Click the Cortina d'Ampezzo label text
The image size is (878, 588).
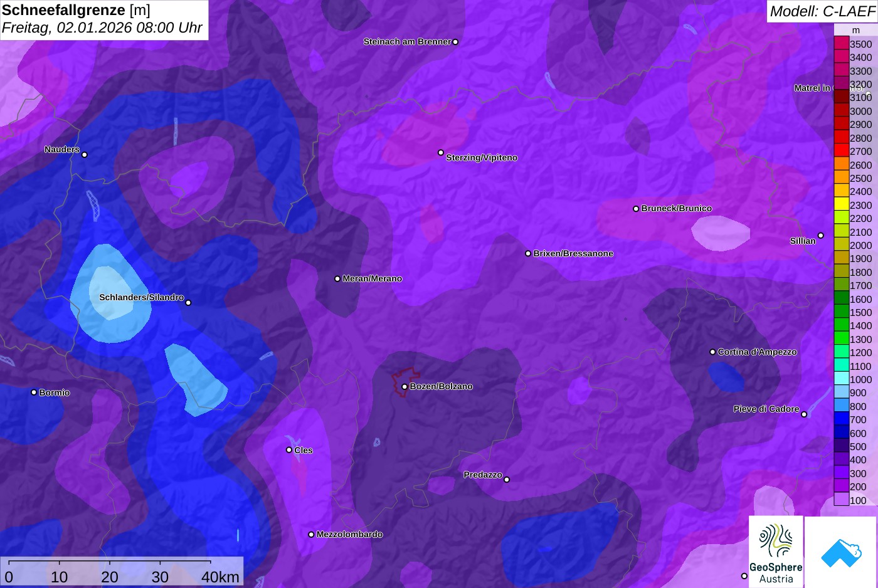tap(758, 352)
